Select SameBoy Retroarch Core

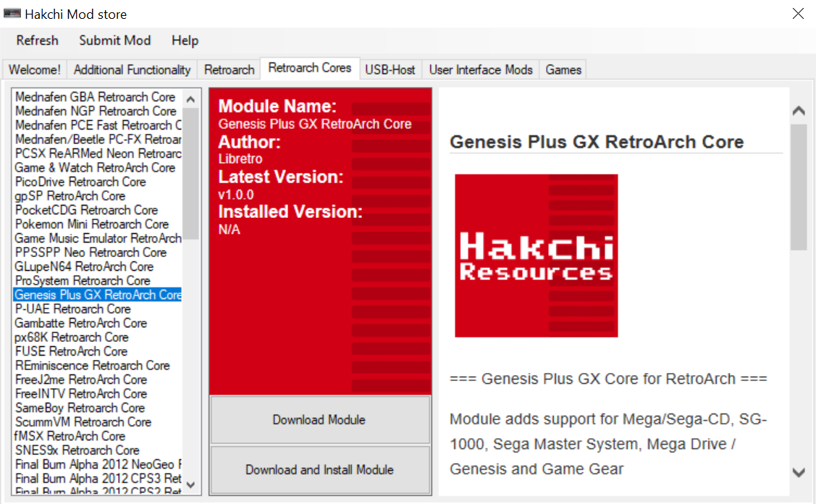[x=97, y=408]
